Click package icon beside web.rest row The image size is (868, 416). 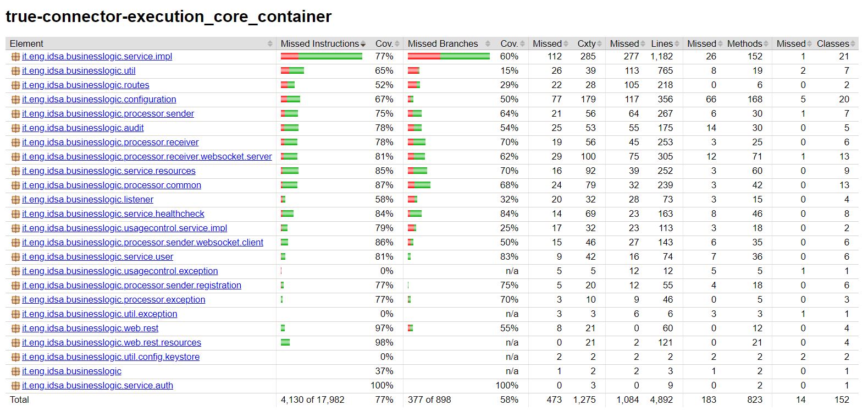(15, 329)
